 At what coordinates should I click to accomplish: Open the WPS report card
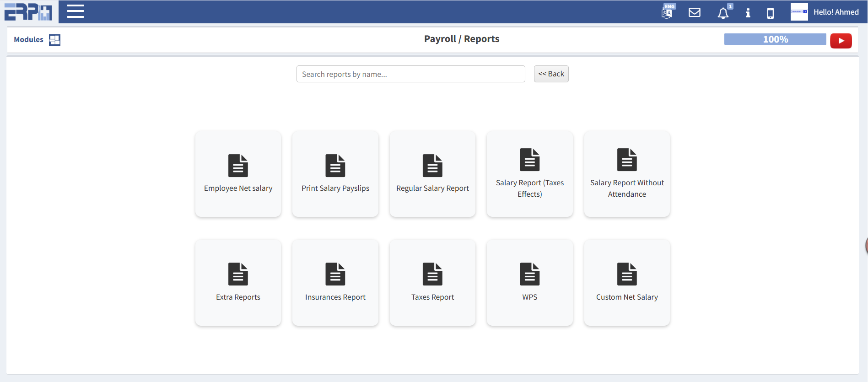click(x=529, y=282)
